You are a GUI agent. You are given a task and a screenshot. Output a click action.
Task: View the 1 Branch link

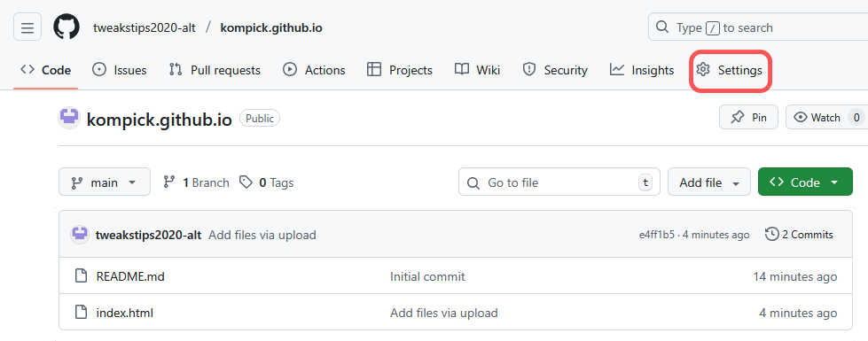click(196, 182)
